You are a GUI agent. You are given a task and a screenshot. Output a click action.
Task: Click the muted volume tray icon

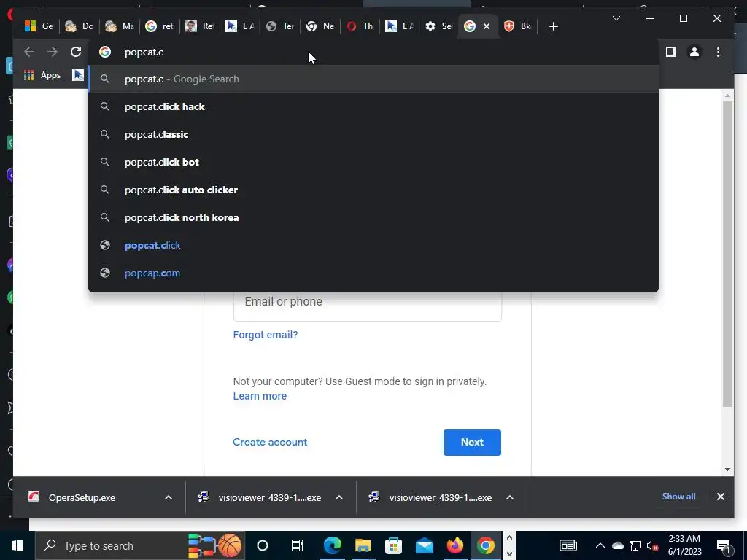[x=653, y=545]
